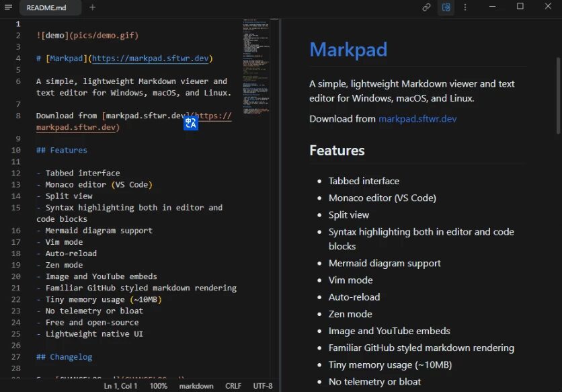Click '![demo](pics/demo.gif)' on line 2
Viewport: 562px width, 392px height.
click(x=87, y=36)
